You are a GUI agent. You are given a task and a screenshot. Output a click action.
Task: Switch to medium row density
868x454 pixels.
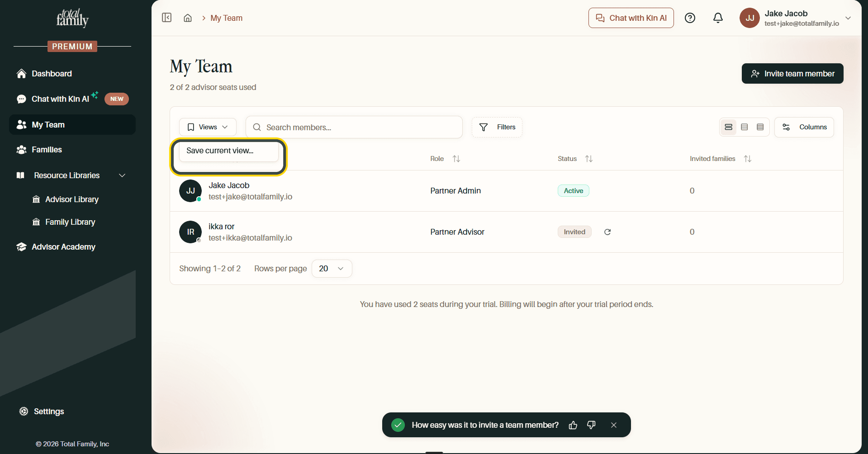[x=744, y=127]
